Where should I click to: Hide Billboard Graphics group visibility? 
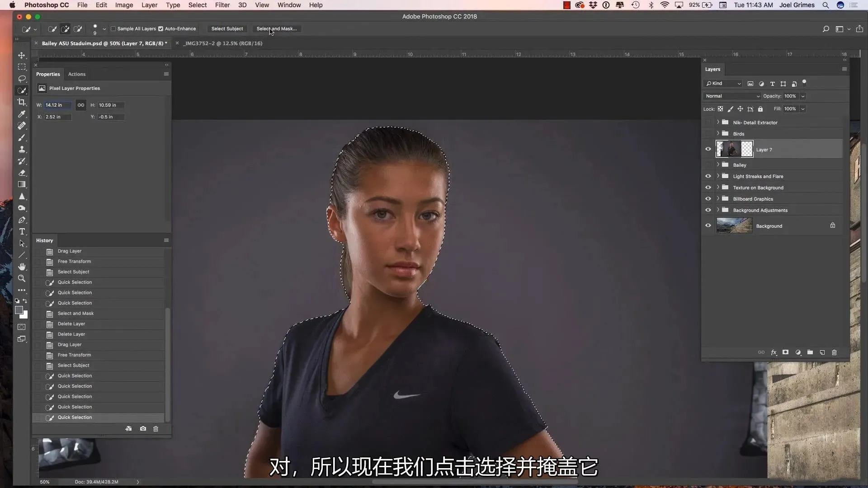708,199
